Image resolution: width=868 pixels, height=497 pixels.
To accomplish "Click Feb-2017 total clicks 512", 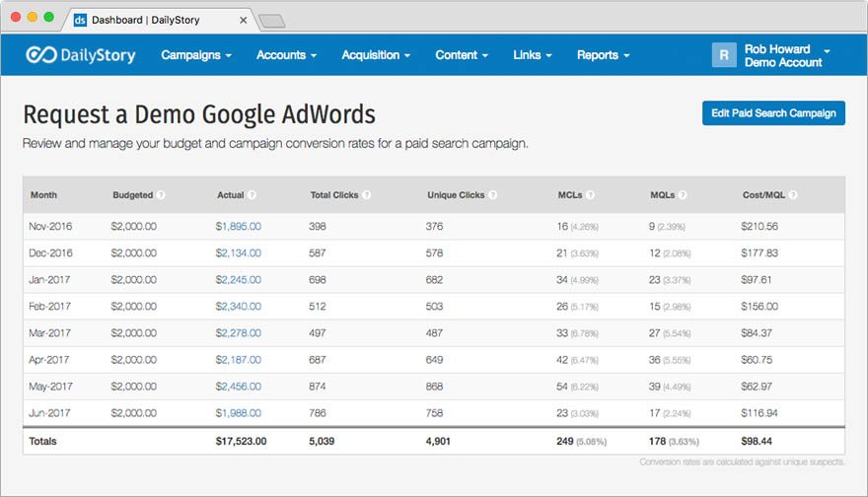I will (318, 306).
